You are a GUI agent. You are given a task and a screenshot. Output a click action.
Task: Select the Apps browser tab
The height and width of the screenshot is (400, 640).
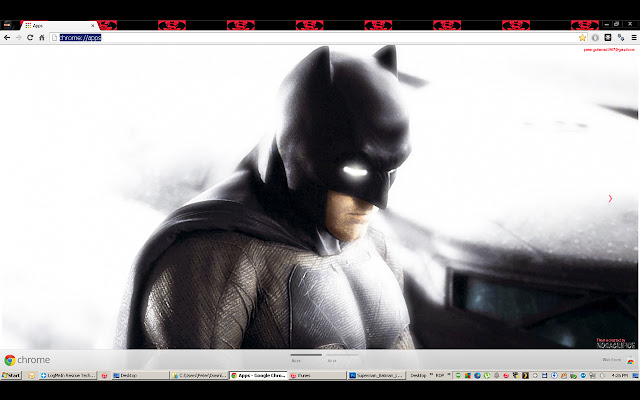59,26
